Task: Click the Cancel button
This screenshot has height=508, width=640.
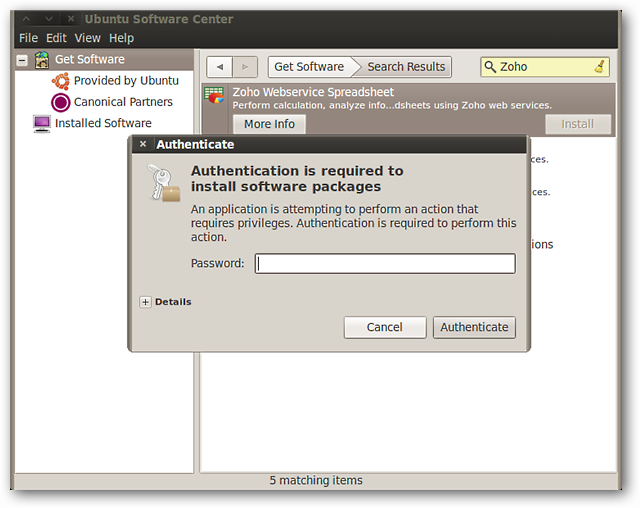Action: tap(385, 327)
